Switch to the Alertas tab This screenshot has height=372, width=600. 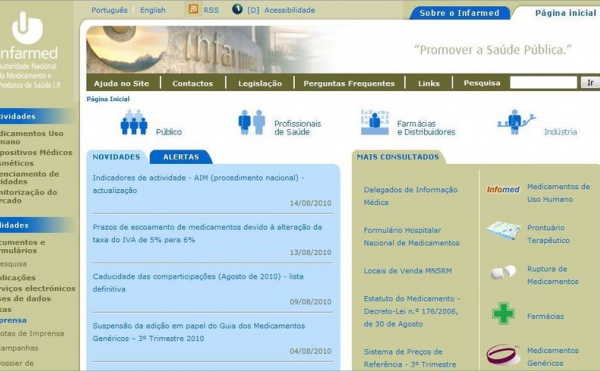click(x=181, y=157)
